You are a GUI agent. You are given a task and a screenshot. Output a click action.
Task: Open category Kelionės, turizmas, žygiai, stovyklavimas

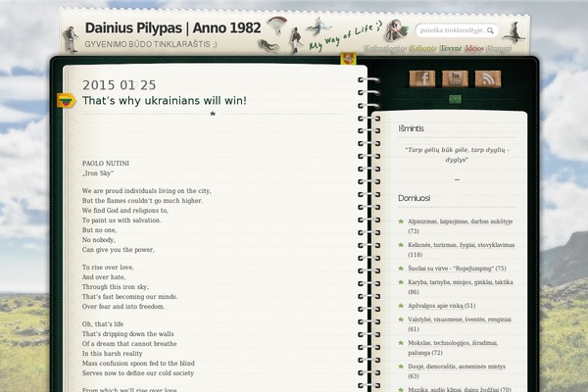tap(462, 250)
